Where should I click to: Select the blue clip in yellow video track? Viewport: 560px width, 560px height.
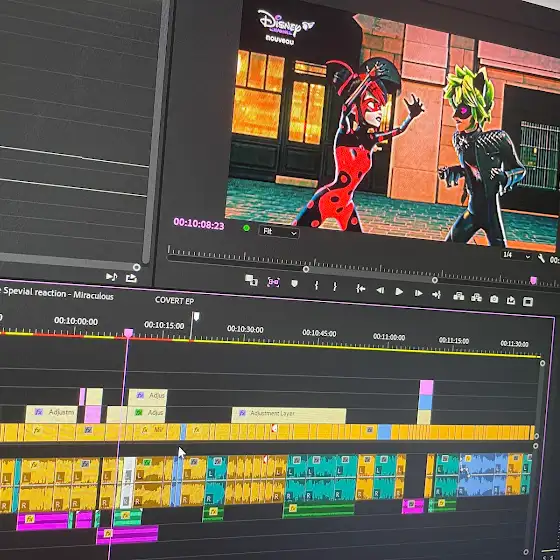click(384, 431)
